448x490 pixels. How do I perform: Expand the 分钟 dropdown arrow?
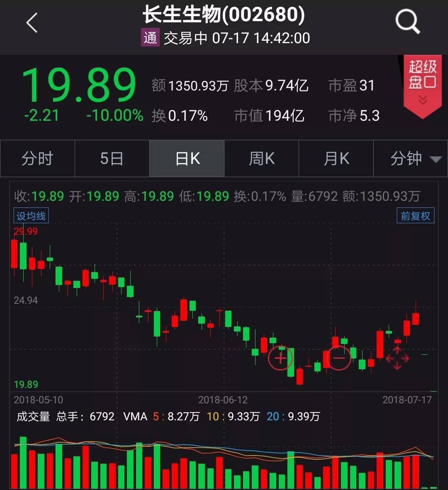[x=436, y=159]
